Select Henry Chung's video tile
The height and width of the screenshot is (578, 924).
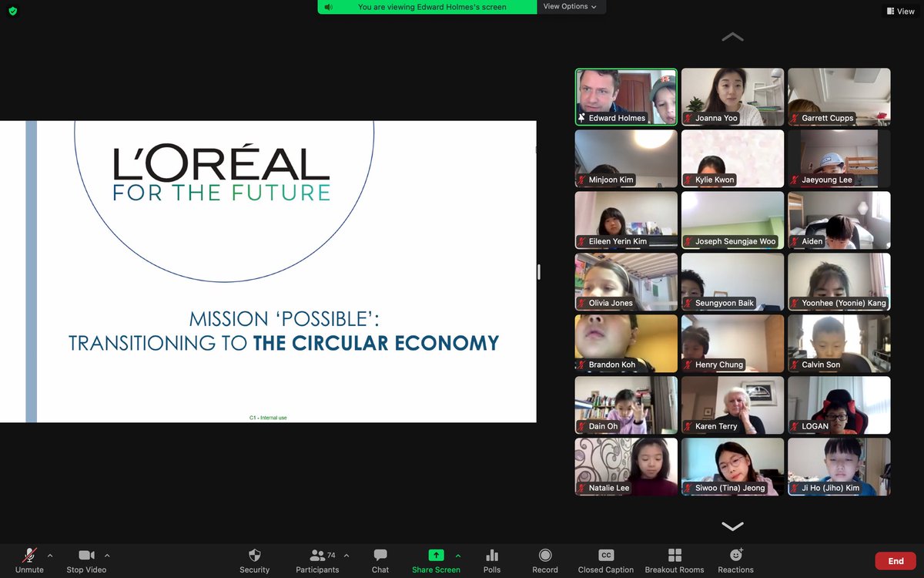coord(732,343)
